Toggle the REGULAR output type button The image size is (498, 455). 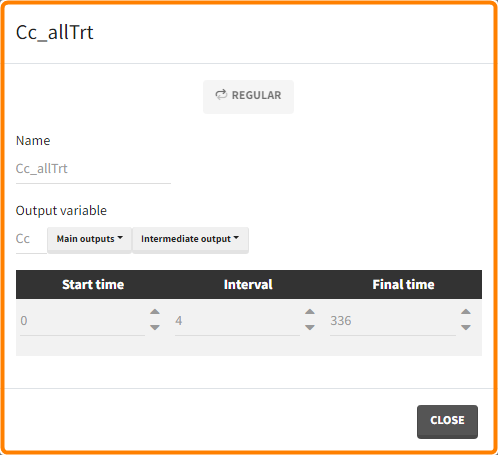point(248,97)
